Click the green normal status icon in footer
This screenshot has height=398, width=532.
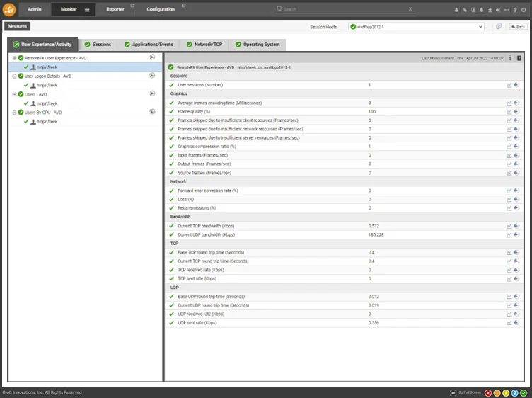[x=524, y=393]
